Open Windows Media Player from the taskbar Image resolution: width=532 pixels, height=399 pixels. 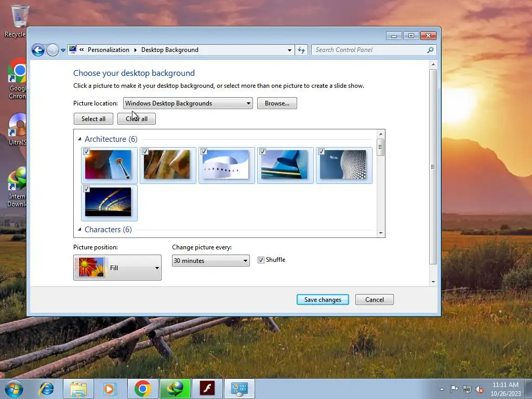[110, 389]
